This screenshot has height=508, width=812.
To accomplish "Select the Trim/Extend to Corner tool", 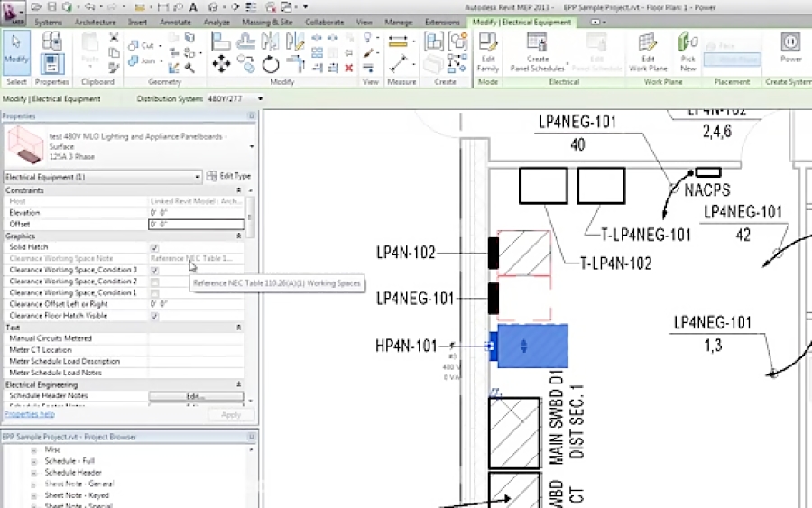I will click(295, 64).
